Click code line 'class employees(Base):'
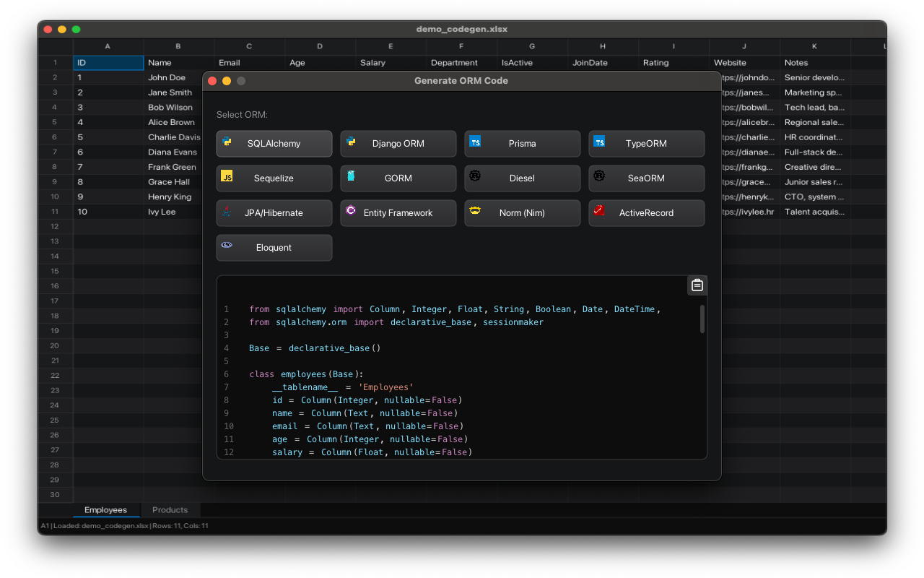 point(307,374)
